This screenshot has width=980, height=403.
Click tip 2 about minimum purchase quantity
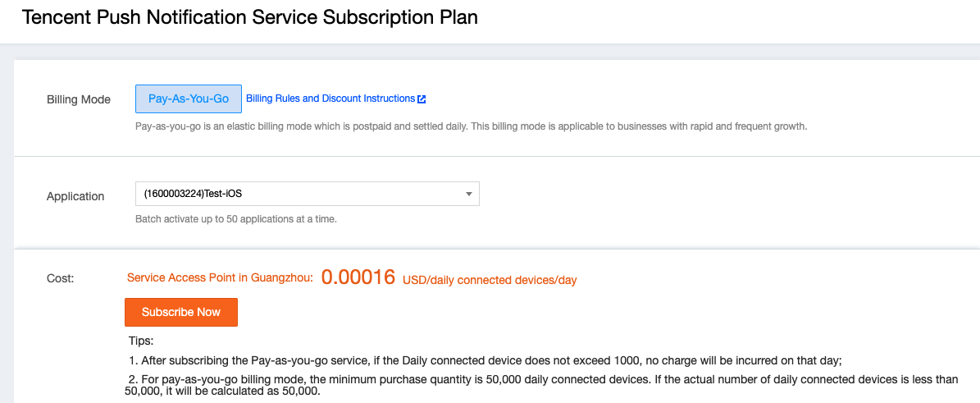pyautogui.click(x=551, y=383)
